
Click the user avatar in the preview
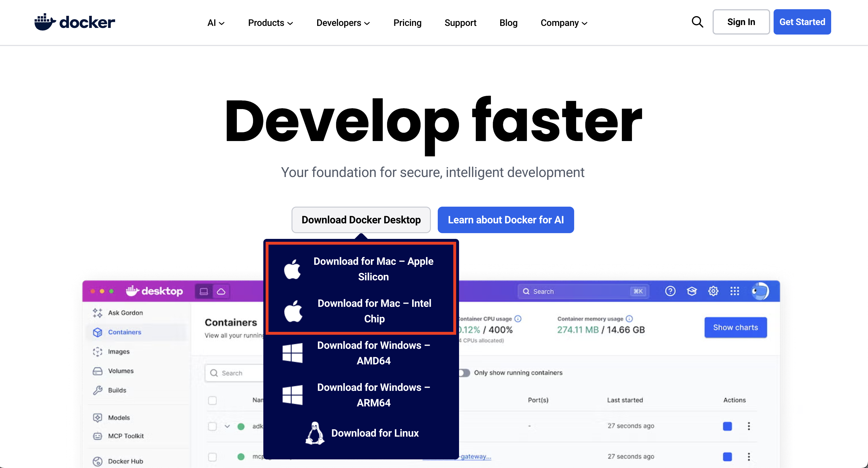click(760, 291)
